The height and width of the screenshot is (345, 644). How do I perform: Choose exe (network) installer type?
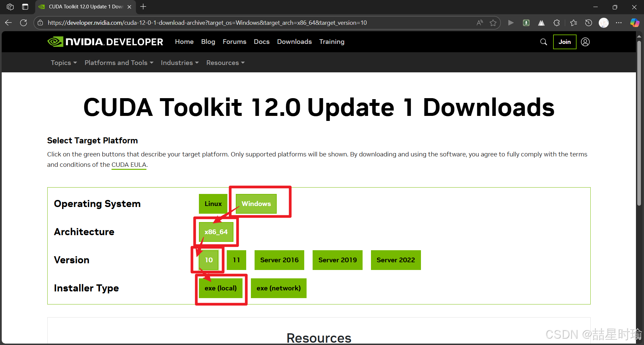tap(278, 288)
